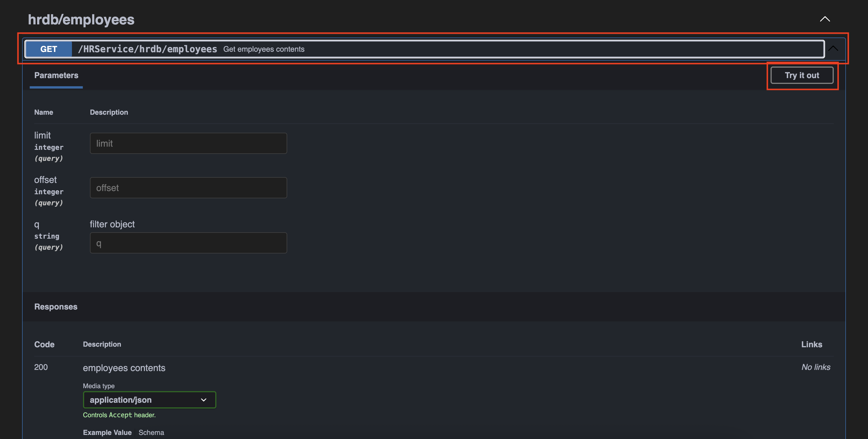
Task: Collapse the hrdb/employees section chevron
Action: [x=824, y=19]
